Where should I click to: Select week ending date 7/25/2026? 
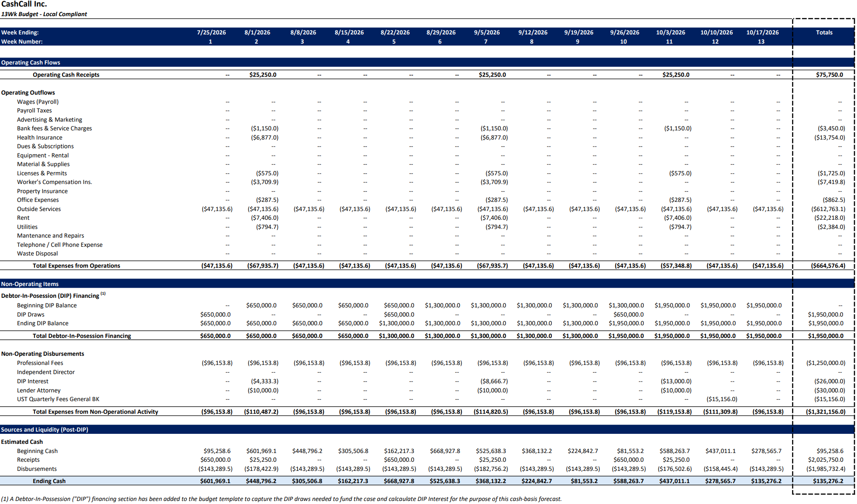pyautogui.click(x=211, y=32)
